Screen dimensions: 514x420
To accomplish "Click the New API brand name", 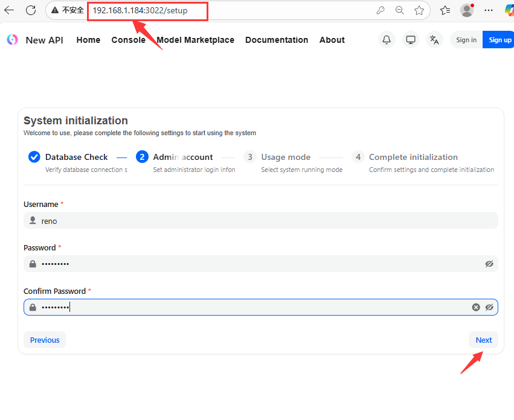I will [x=45, y=40].
